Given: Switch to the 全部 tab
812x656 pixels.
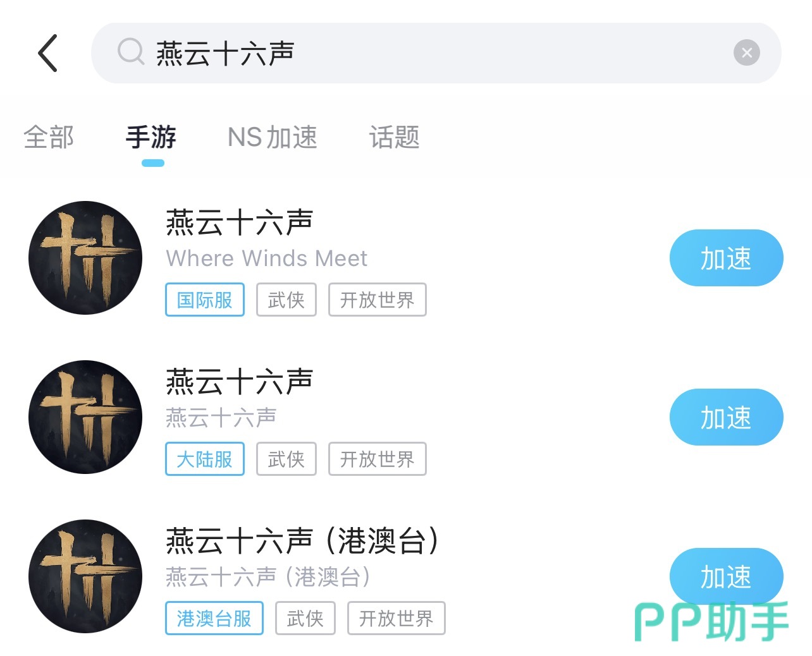Looking at the screenshot, I should [x=49, y=137].
